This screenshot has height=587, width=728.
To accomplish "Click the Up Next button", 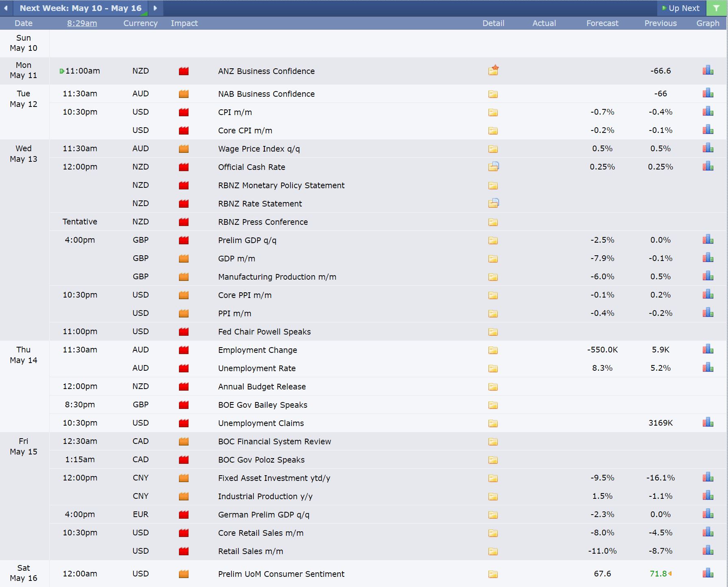I will (680, 8).
